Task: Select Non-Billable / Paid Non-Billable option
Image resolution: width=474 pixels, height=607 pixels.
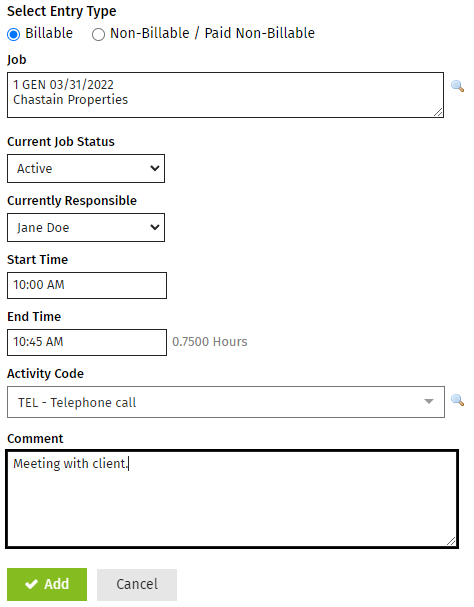Action: coord(98,34)
